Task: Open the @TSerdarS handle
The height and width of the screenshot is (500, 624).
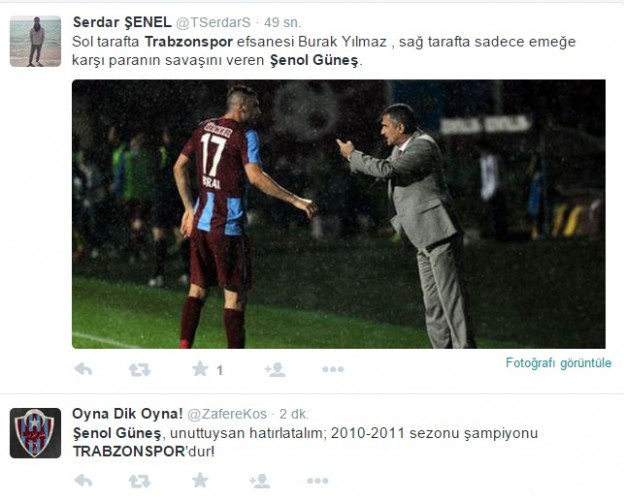Action: tap(213, 23)
